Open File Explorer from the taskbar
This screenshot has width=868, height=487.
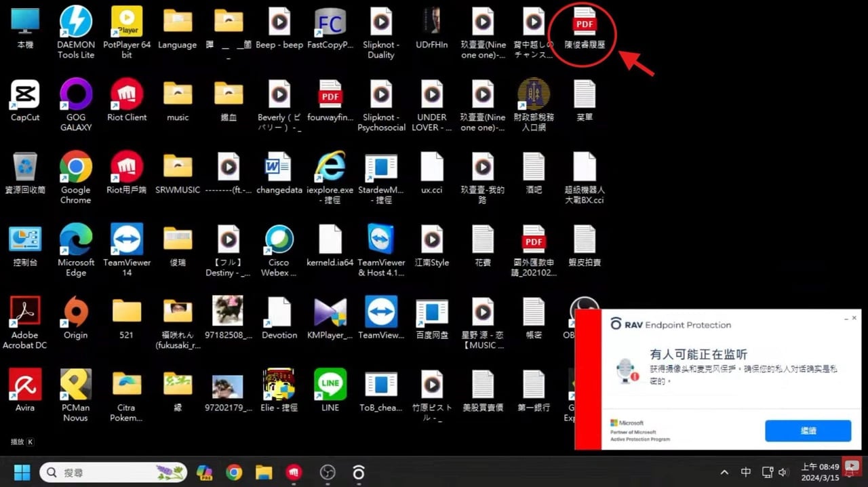tap(264, 472)
